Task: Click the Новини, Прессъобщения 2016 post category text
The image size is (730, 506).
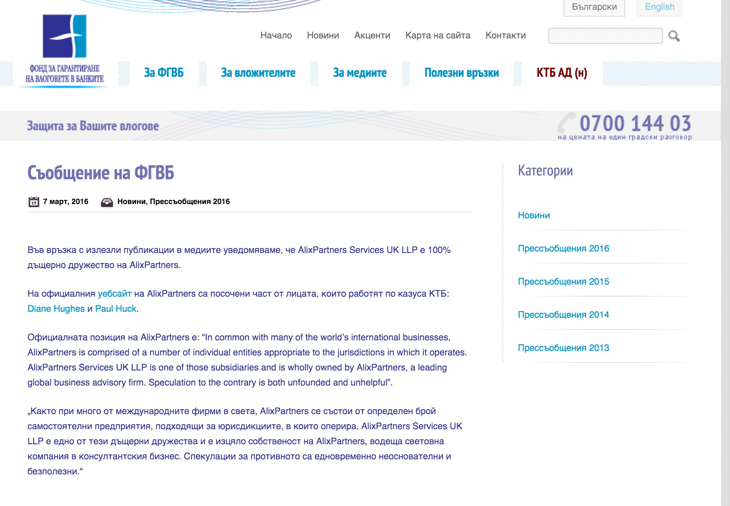Action: point(174,202)
